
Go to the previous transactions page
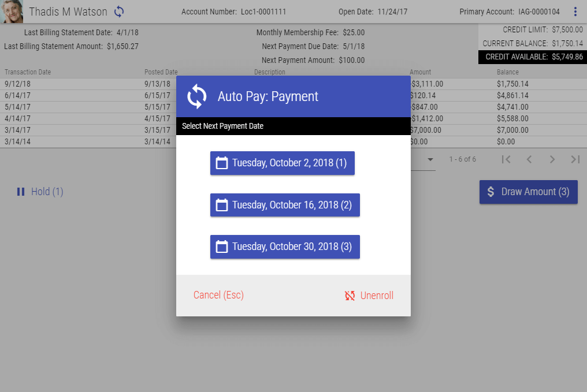pyautogui.click(x=529, y=159)
